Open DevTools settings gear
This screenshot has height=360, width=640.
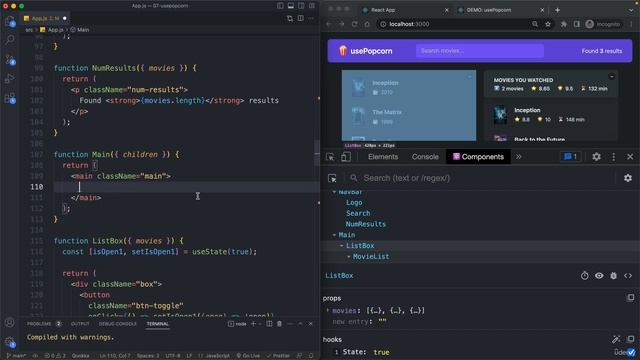[x=596, y=157]
